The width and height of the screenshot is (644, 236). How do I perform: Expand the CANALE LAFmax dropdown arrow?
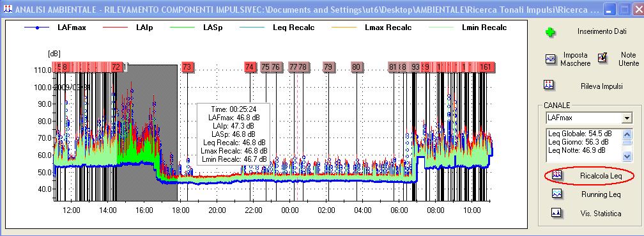point(626,118)
